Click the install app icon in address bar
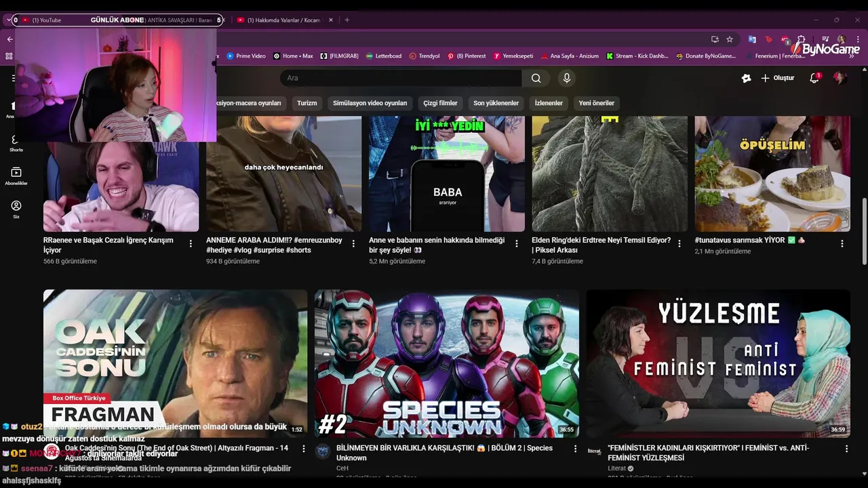Viewport: 868px width, 488px height. tap(715, 39)
